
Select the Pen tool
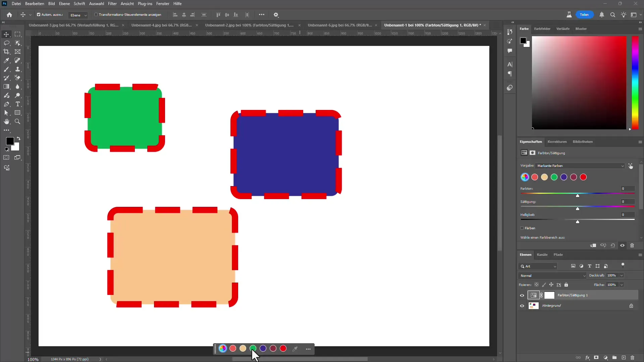tap(6, 104)
